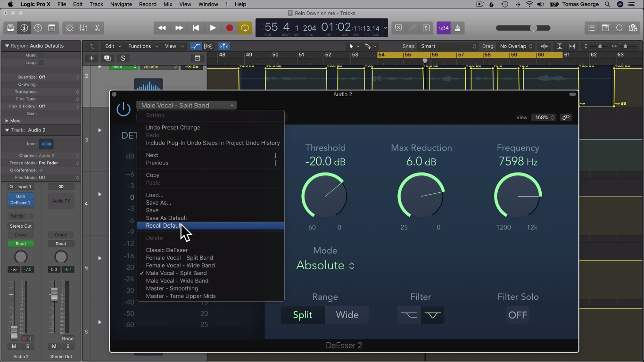Toggle Flex show/hide button

pos(208,46)
